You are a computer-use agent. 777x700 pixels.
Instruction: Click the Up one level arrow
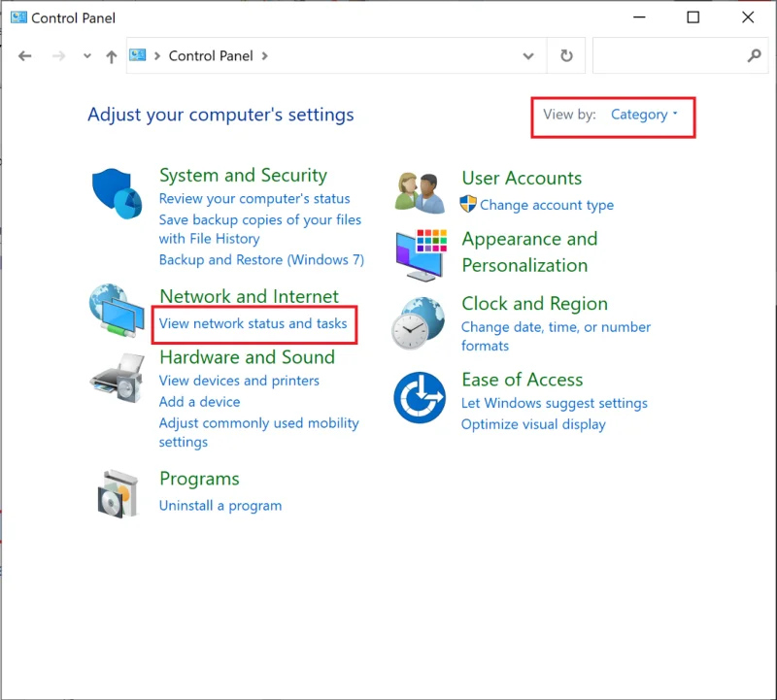click(x=112, y=56)
